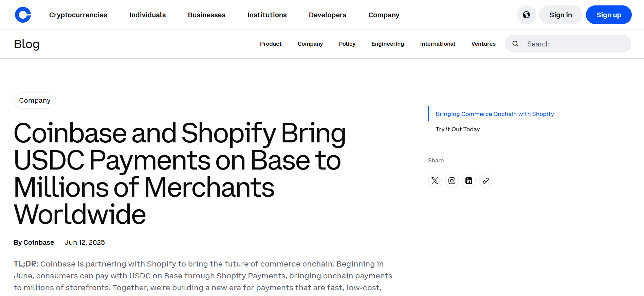The image size is (644, 296).
Task: Click the date Jun 12, 2025
Action: 85,242
